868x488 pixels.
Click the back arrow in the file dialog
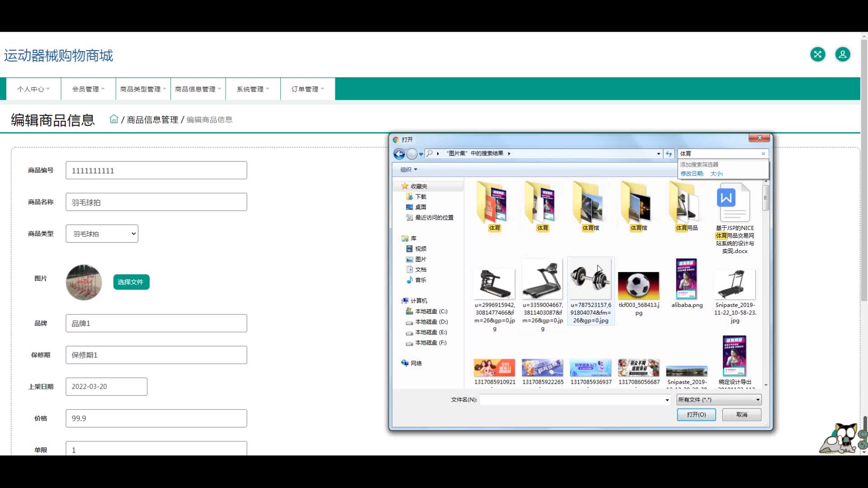[x=399, y=154]
